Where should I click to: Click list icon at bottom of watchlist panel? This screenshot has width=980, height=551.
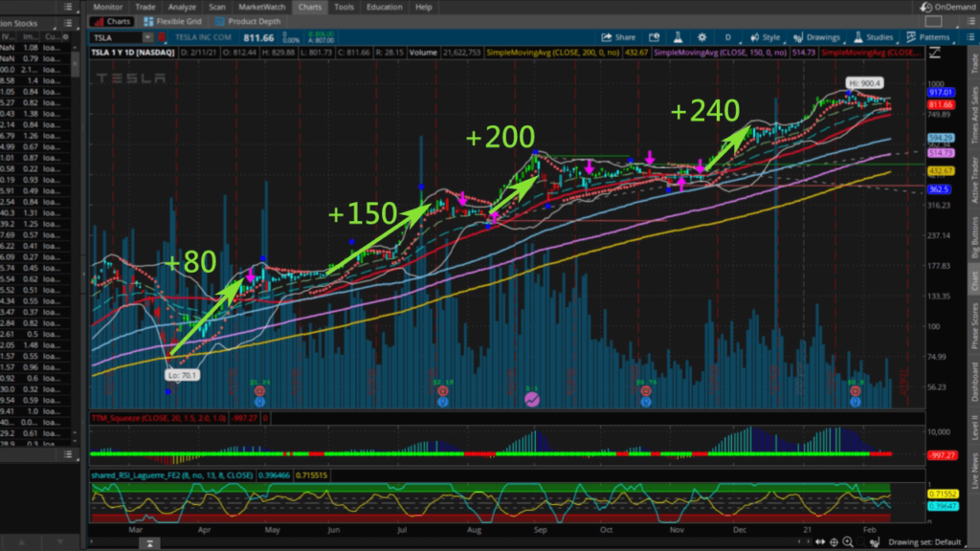click(x=68, y=454)
